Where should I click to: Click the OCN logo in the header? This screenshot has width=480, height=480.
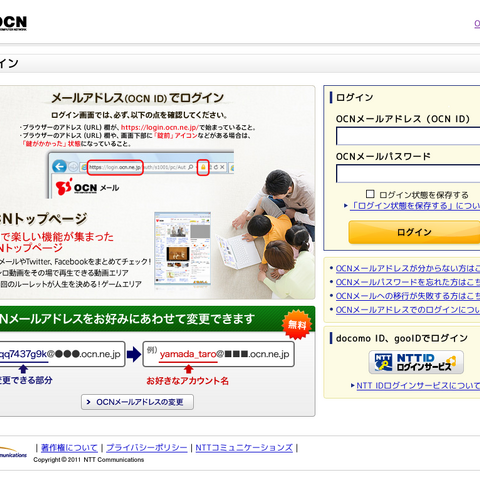pyautogui.click(x=13, y=23)
